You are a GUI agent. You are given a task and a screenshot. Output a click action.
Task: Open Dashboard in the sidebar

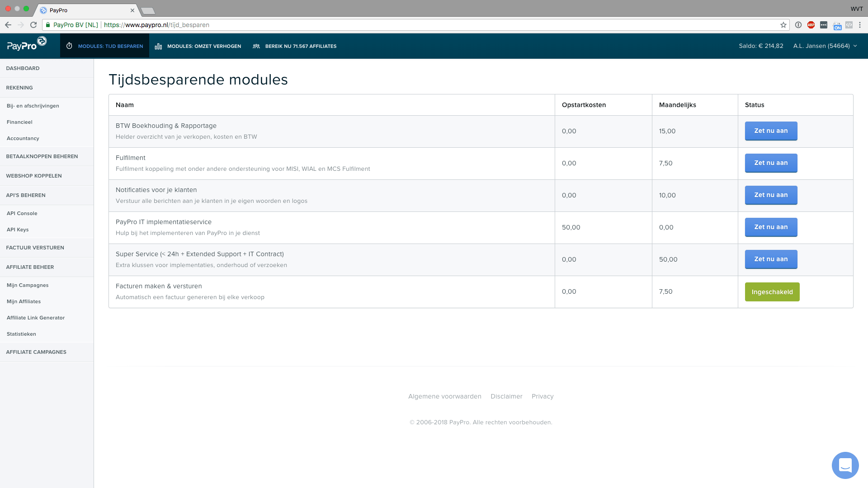click(47, 68)
